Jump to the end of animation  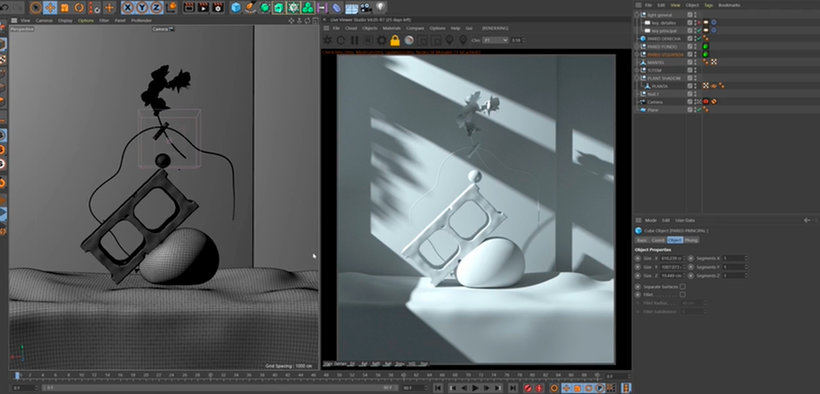point(513,388)
